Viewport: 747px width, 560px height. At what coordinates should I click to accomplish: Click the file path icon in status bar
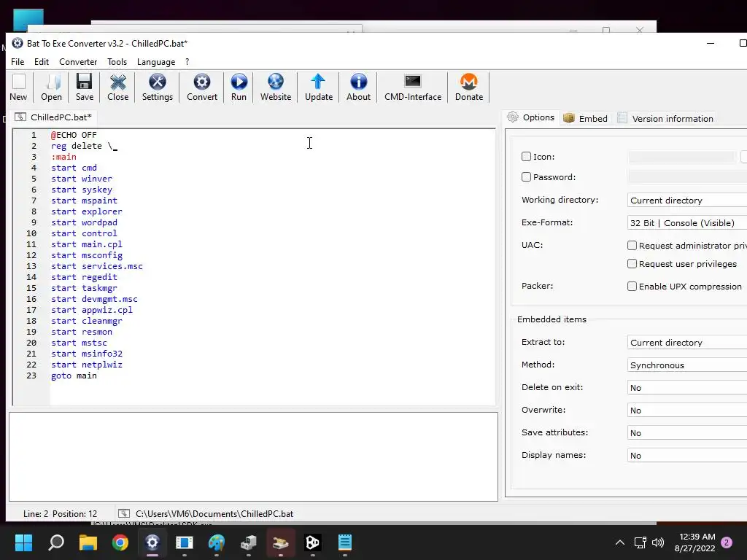pyautogui.click(x=124, y=513)
